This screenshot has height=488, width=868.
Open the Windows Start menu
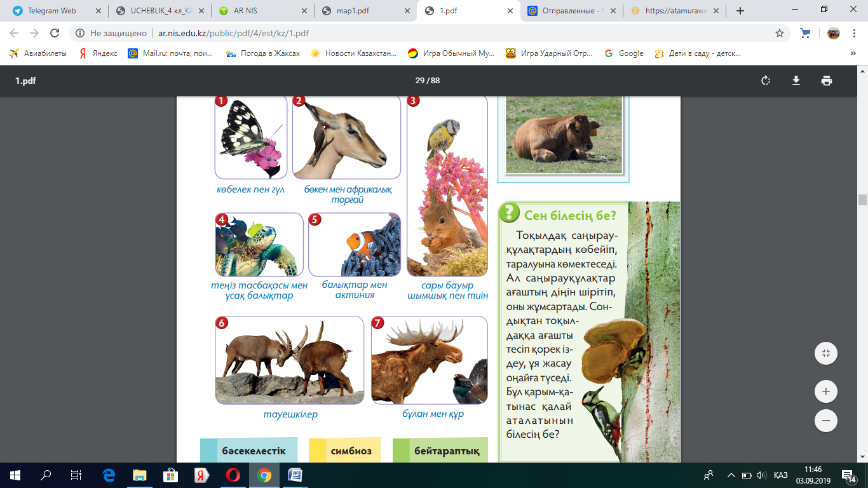(x=15, y=475)
